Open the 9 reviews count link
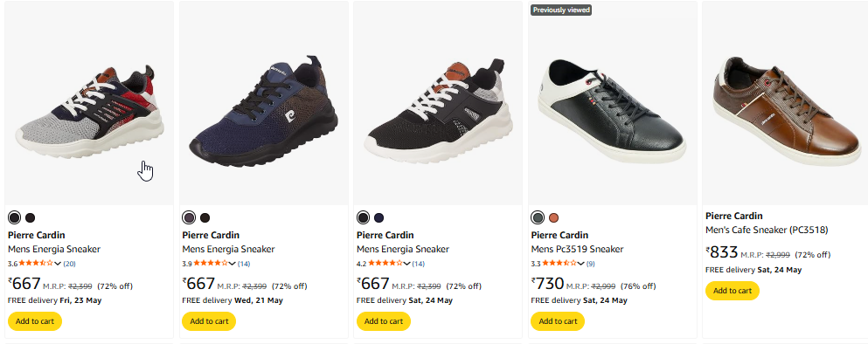868x344 pixels. point(591,264)
